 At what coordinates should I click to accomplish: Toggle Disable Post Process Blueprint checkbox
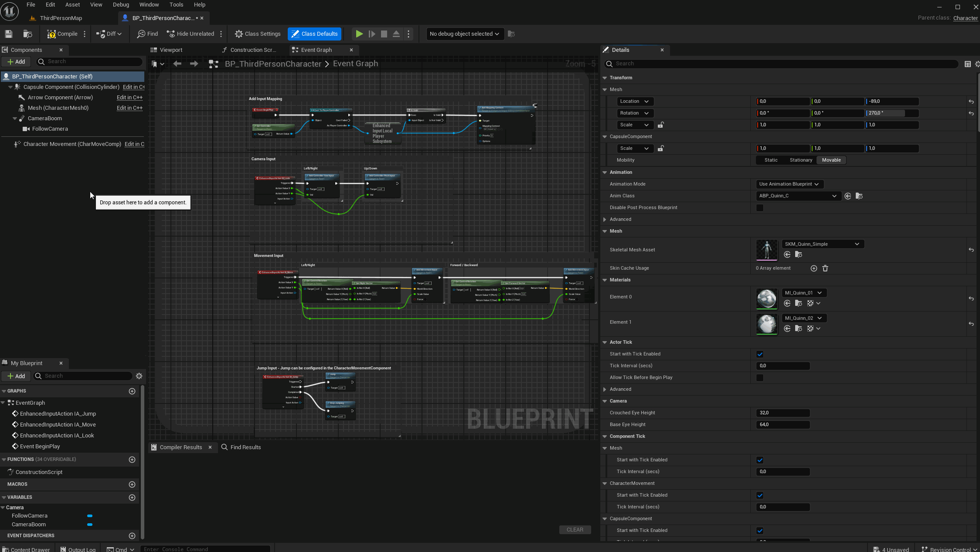pyautogui.click(x=760, y=208)
